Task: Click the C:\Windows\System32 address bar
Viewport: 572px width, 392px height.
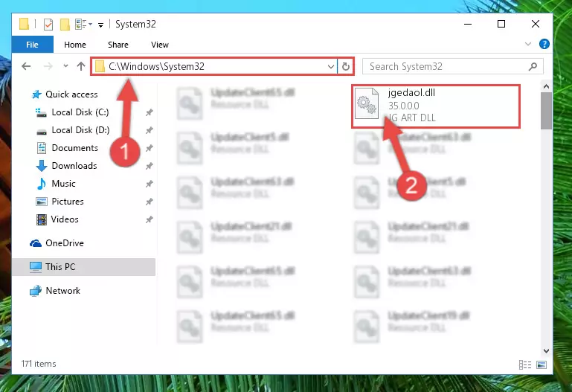Action: 214,66
